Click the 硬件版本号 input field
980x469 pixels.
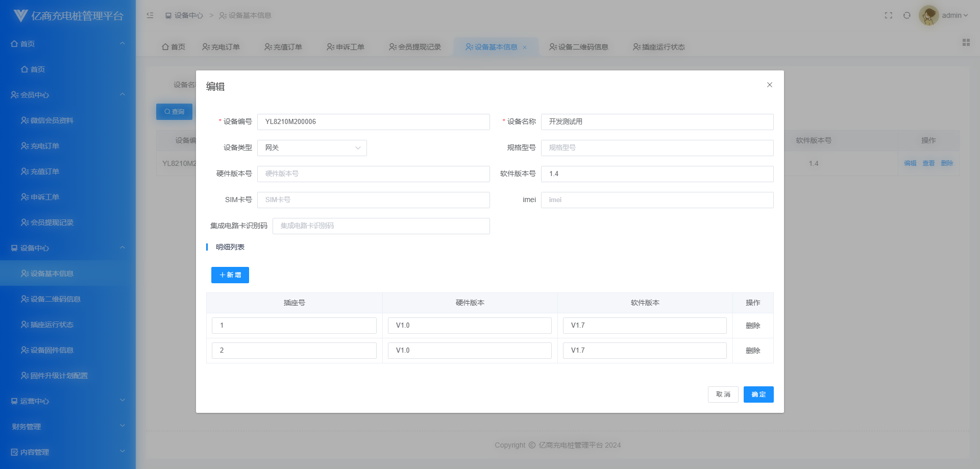point(373,174)
